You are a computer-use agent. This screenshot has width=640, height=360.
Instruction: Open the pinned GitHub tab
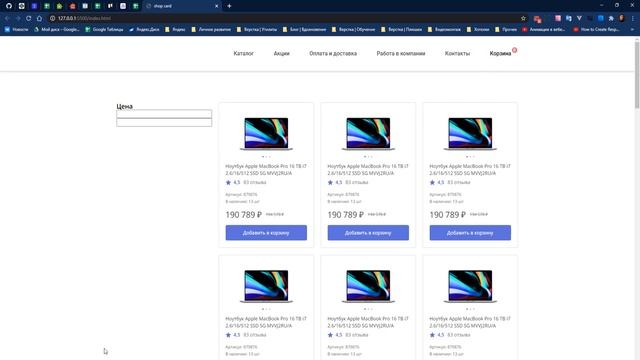[x=9, y=6]
